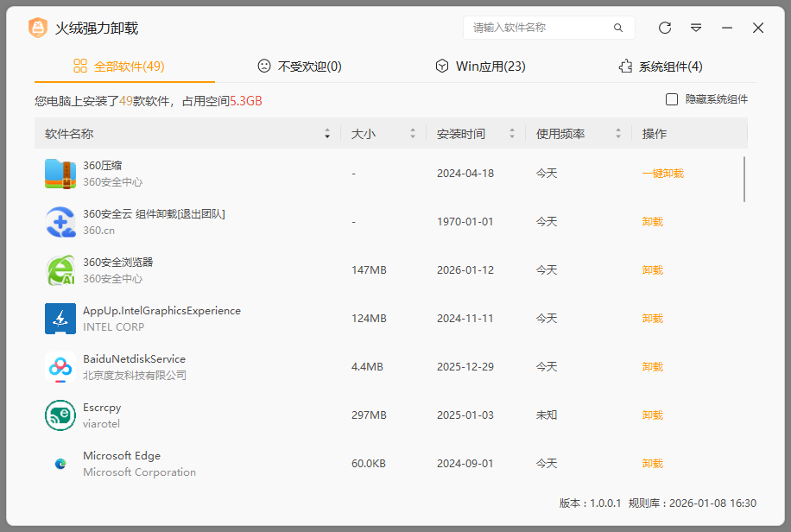Sort by 软件名称 column arrows

(x=327, y=133)
